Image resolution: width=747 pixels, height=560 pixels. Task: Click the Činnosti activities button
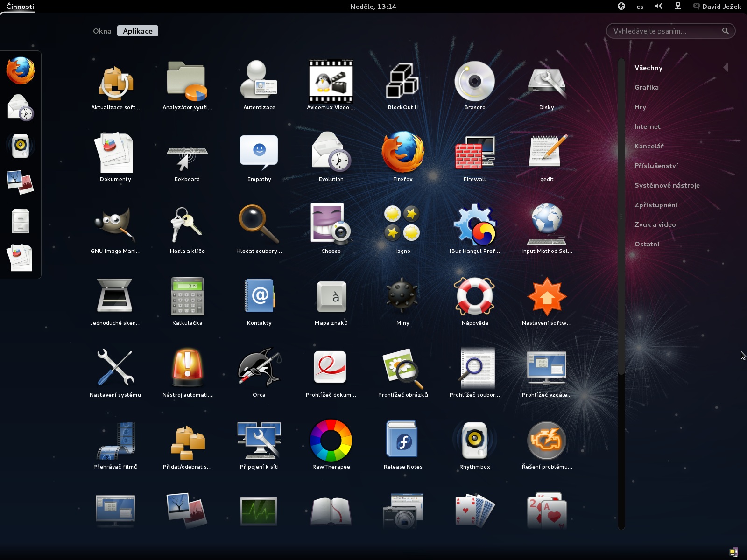click(x=20, y=6)
